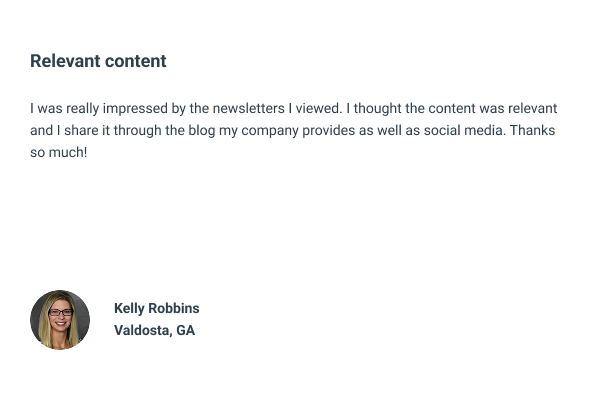Click the word "blog" in the testimonial
This screenshot has height=400, width=600.
(199, 130)
